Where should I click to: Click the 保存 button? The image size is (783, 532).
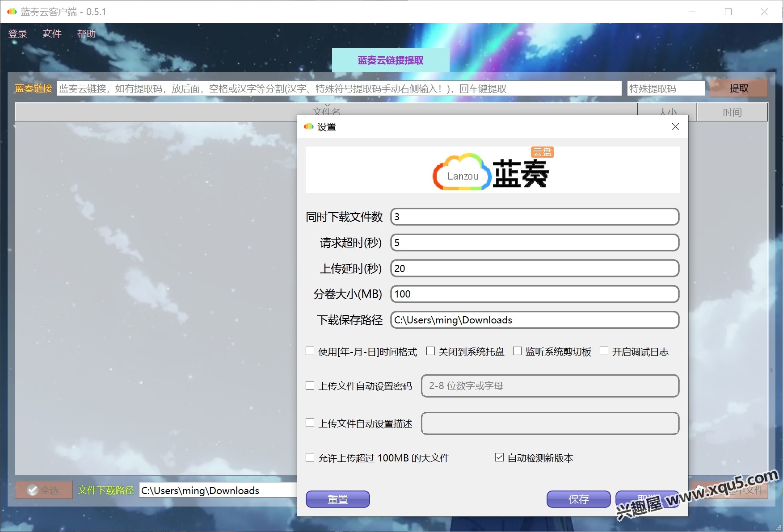point(579,499)
